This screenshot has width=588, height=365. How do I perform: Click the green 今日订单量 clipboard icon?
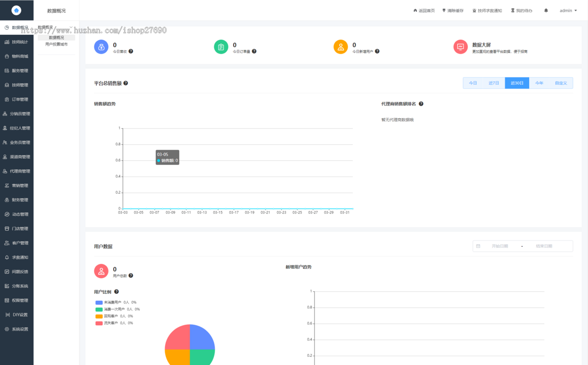(x=221, y=47)
